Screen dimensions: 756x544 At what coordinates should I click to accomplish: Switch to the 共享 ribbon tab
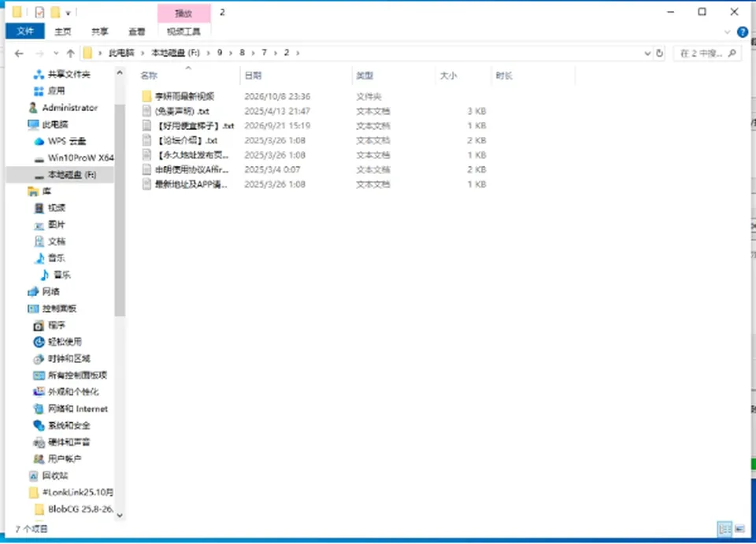tap(100, 31)
